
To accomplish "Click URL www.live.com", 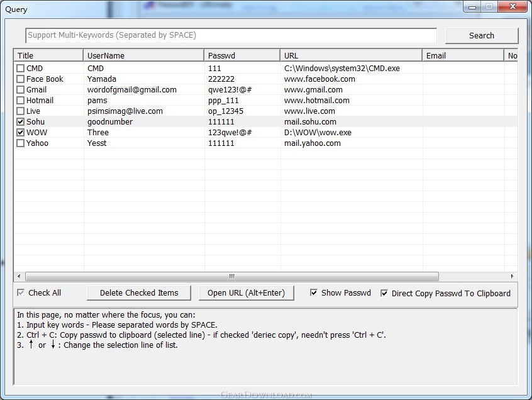I will [x=309, y=111].
